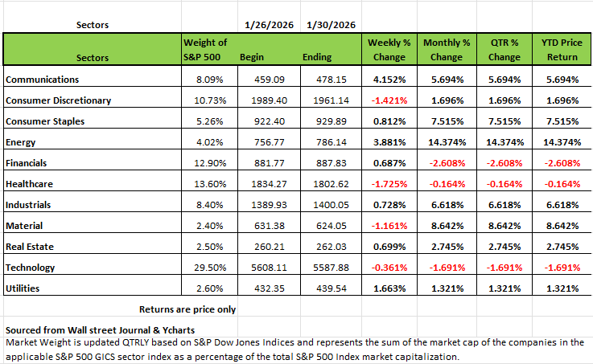Select the 1/30/2026 date cell
Image resolution: width=593 pixels, height=364 pixels.
pyautogui.click(x=332, y=25)
